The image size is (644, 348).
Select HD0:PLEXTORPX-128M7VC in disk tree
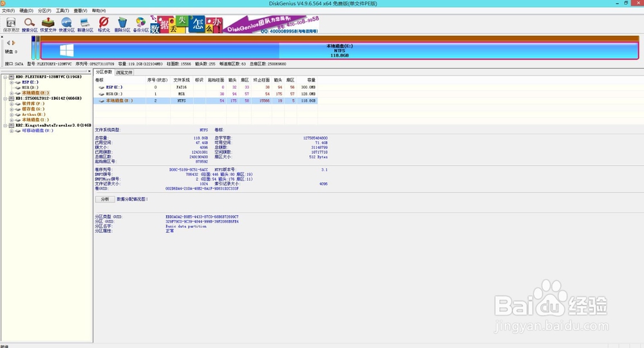[x=48, y=77]
